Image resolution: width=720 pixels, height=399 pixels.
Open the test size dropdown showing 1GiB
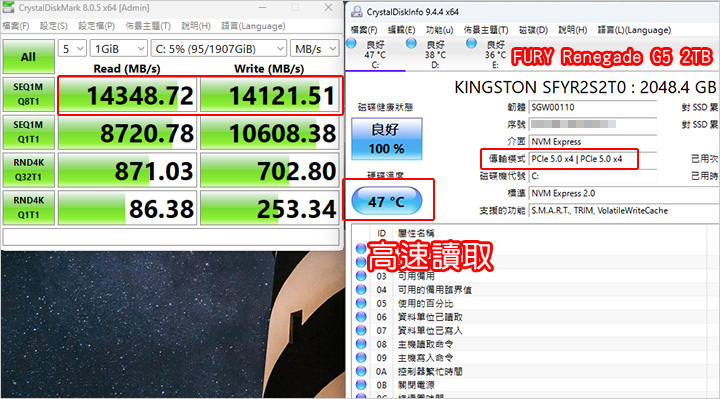119,49
